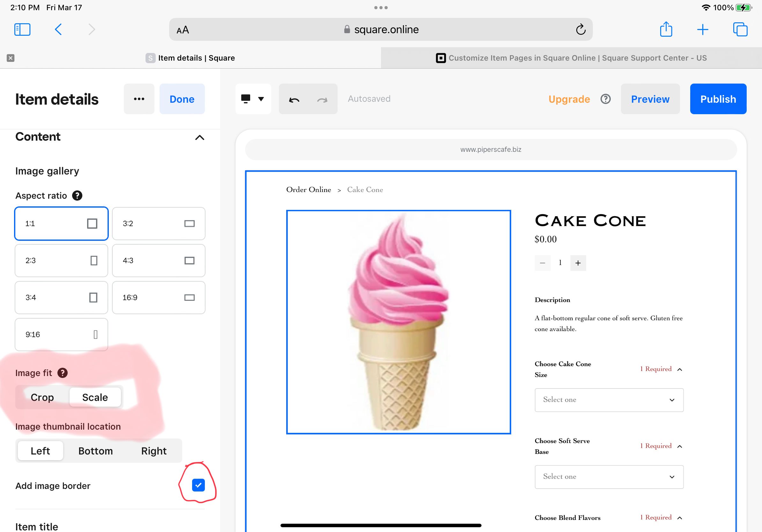Increase quantity with plus button
762x532 pixels.
(x=578, y=263)
